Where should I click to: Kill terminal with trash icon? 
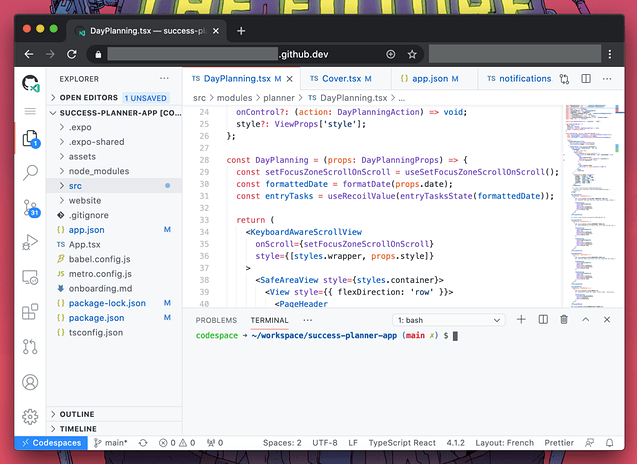(x=564, y=320)
